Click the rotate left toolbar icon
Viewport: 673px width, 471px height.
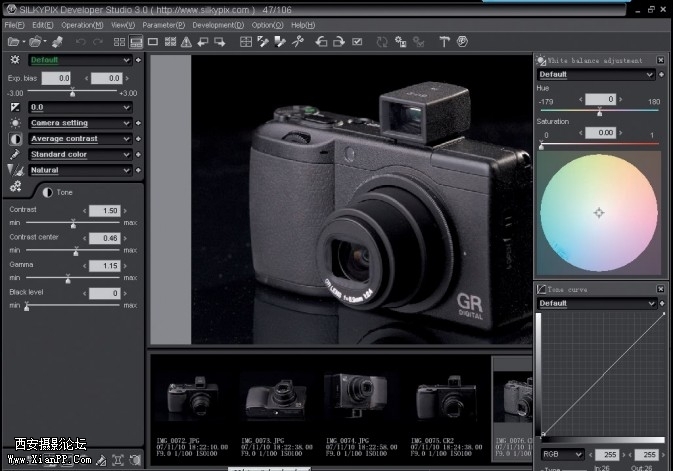click(321, 42)
